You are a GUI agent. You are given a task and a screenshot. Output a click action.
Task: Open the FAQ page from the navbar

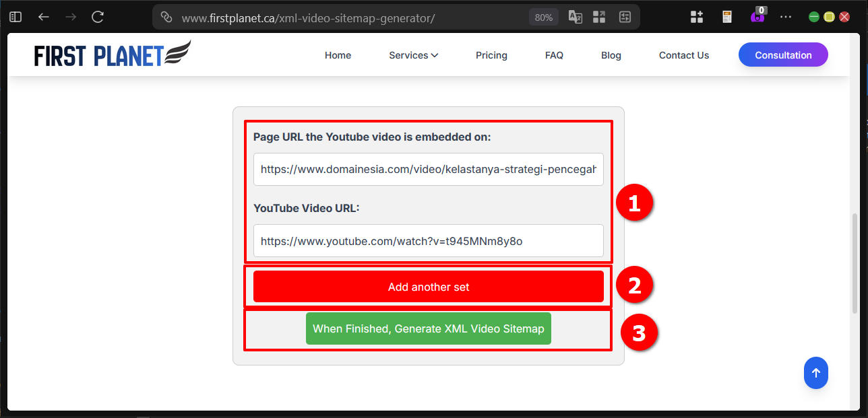click(x=554, y=55)
